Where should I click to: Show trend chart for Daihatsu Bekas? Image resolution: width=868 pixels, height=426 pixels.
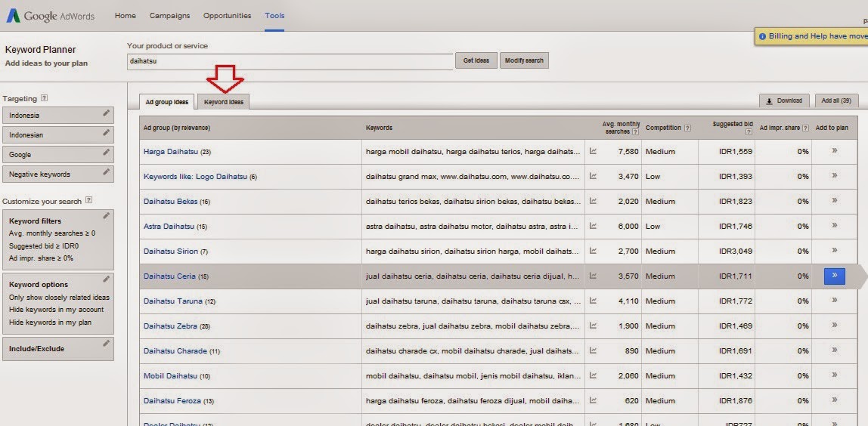pos(593,201)
